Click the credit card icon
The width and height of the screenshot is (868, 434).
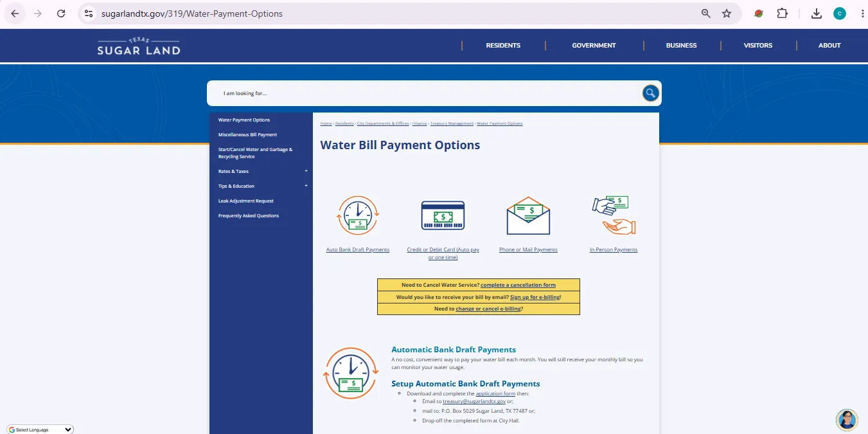(443, 216)
